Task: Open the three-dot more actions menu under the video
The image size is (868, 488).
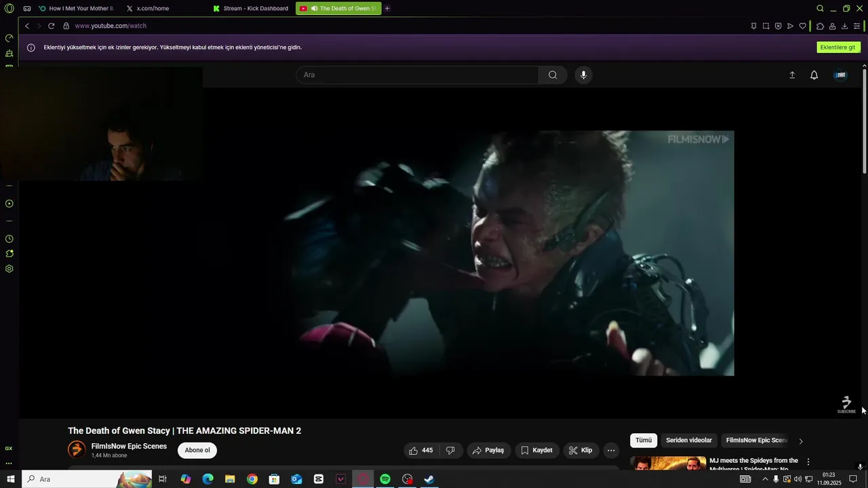Action: click(x=611, y=450)
